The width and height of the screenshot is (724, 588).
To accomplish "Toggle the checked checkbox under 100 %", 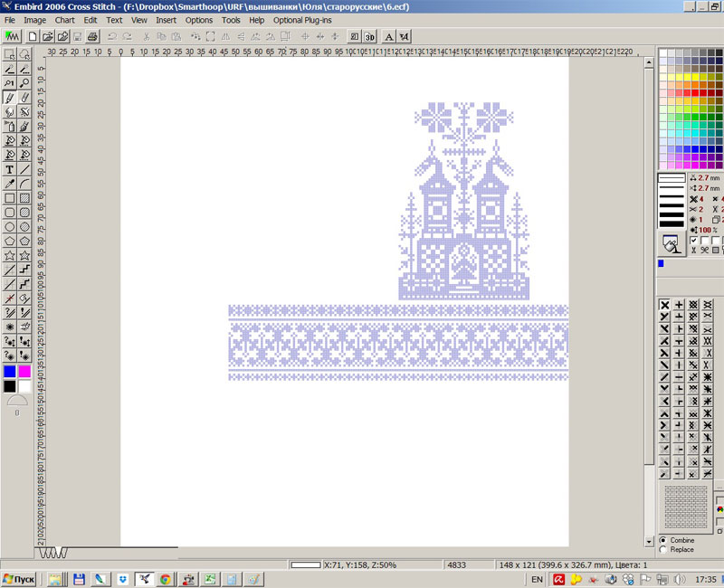I will coord(694,241).
